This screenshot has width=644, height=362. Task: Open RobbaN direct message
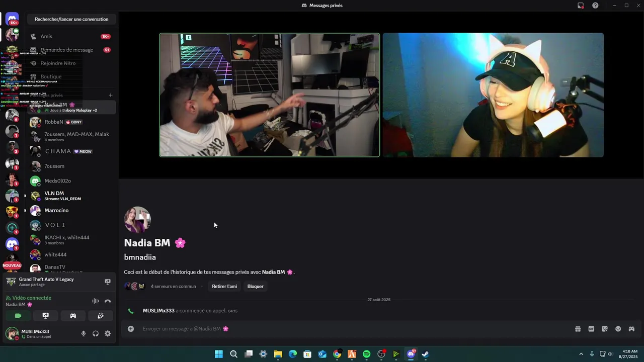pos(71,122)
